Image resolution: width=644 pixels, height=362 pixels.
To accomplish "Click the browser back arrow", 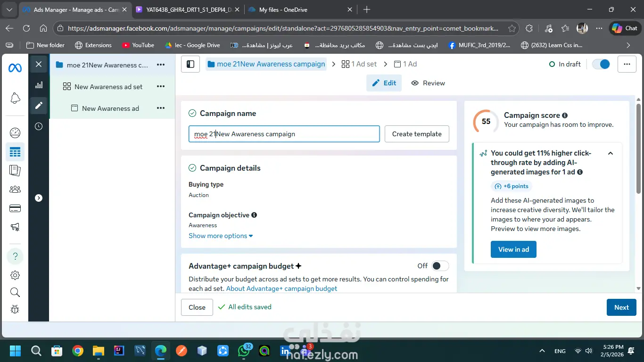I will coord(9,28).
